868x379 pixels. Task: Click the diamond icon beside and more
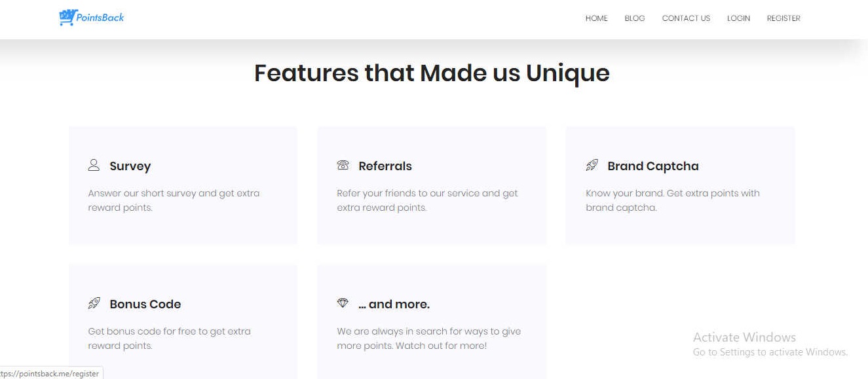tap(343, 303)
